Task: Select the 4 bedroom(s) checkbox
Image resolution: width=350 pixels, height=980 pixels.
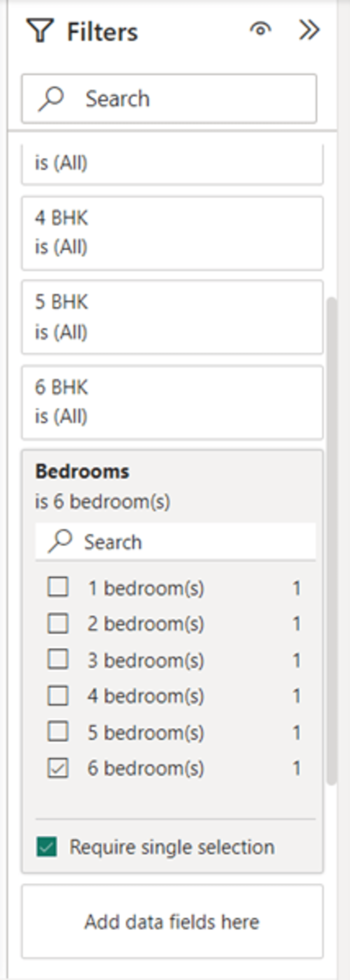Action: click(x=58, y=695)
